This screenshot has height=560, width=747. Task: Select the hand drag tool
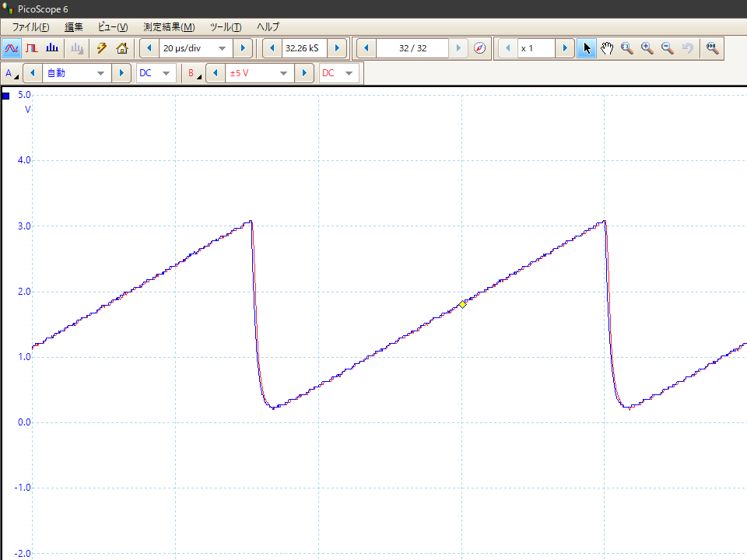[607, 48]
